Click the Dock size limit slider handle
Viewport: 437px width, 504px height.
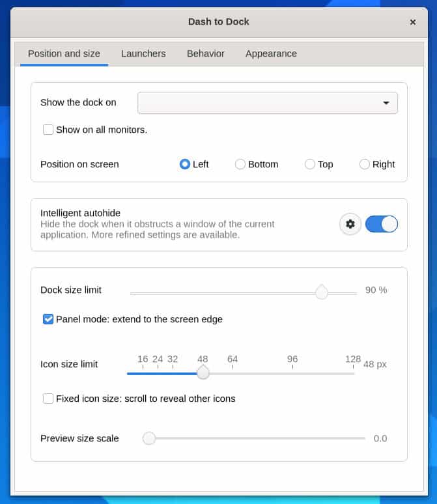(322, 292)
